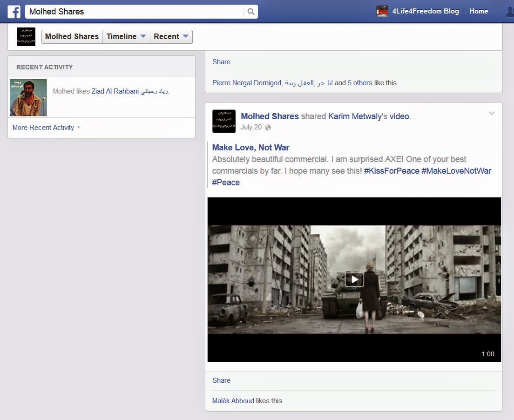This screenshot has width=514, height=420.
Task: Click the #MakeLoveNotWar hashtag
Action: pyautogui.click(x=456, y=171)
